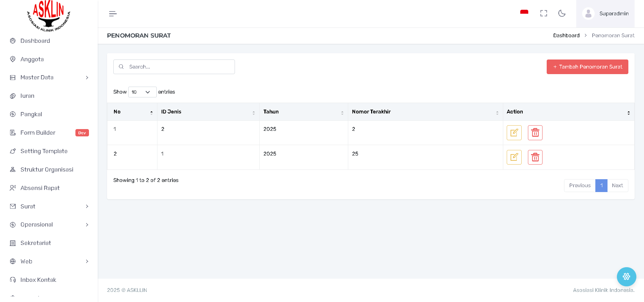
Task: Toggle dark mode with the moon icon
Action: pos(562,13)
